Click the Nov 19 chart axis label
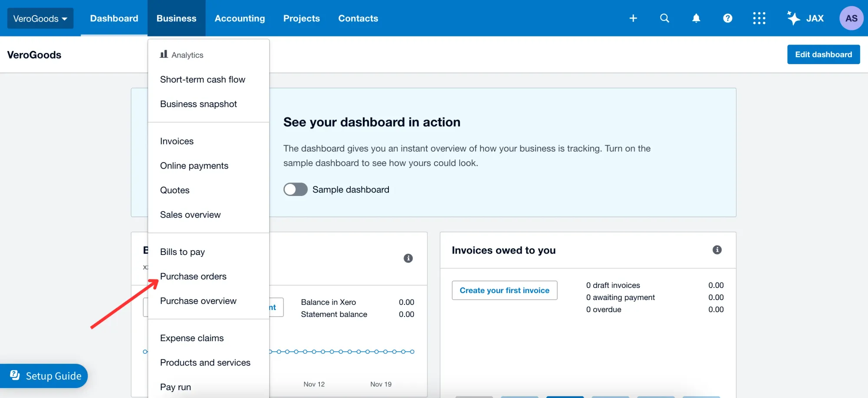This screenshot has height=398, width=868. click(381, 384)
